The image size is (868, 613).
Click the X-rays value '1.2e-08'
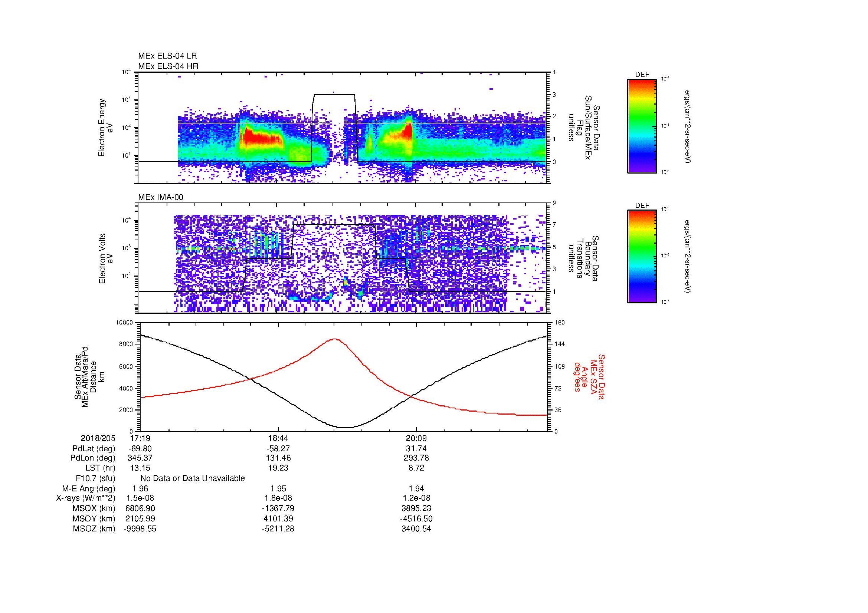click(416, 498)
